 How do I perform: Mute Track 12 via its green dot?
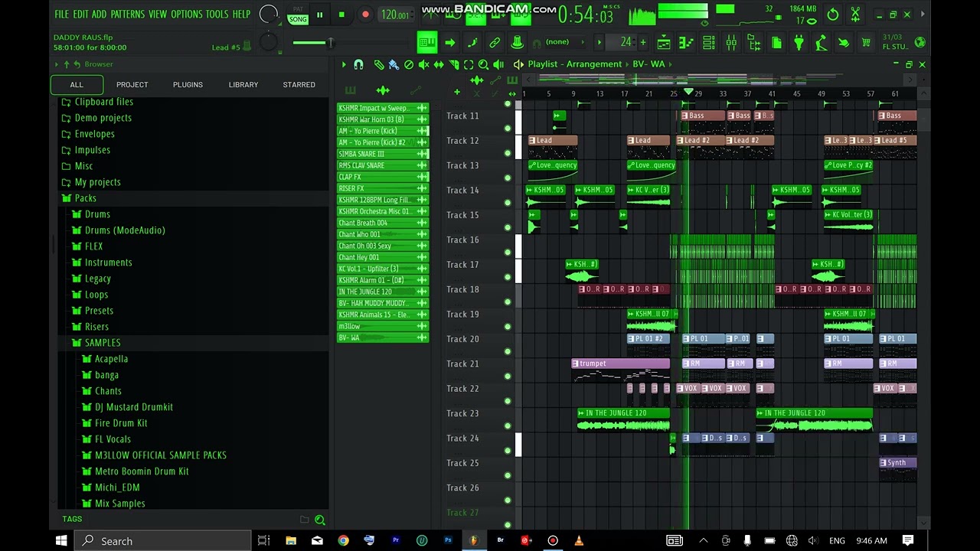coord(507,153)
